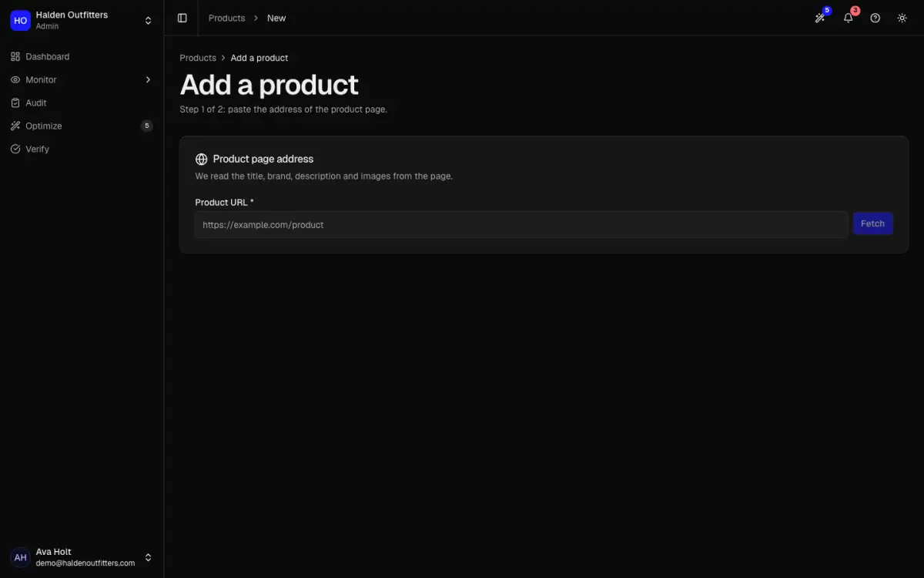
Task: Open the Halden Outfitters workspace switcher
Action: pyautogui.click(x=82, y=20)
